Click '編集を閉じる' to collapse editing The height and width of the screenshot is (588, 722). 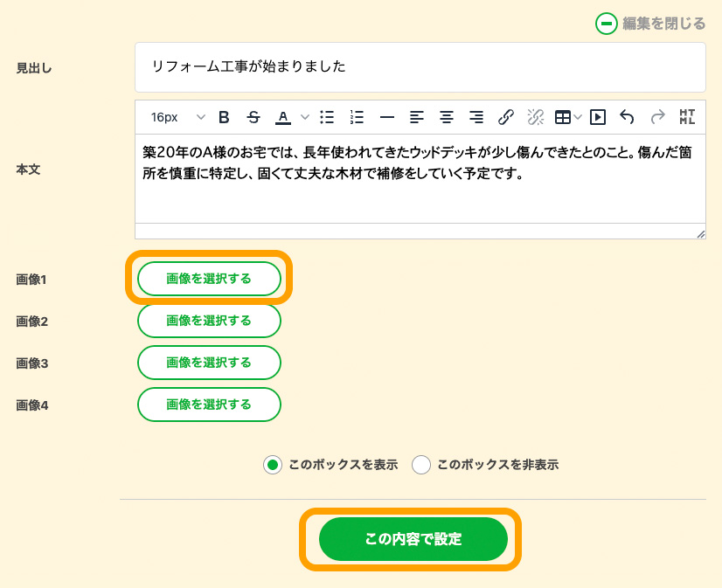(651, 24)
